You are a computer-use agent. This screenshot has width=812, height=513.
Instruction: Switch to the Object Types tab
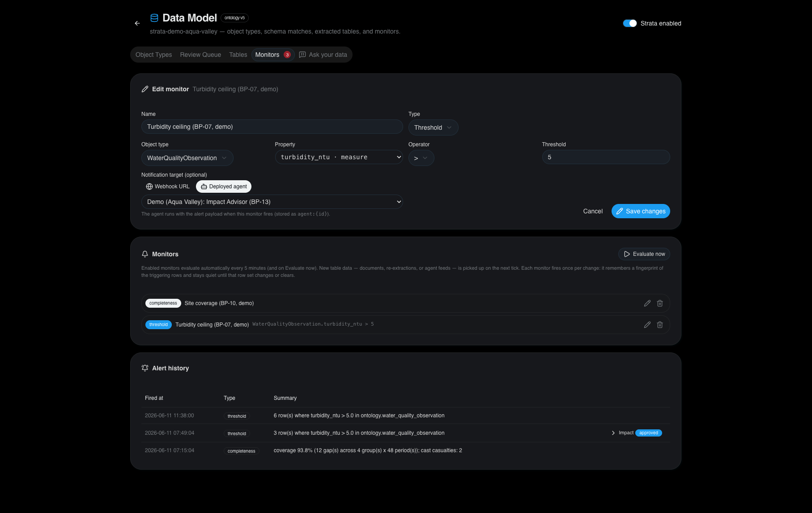coord(153,55)
